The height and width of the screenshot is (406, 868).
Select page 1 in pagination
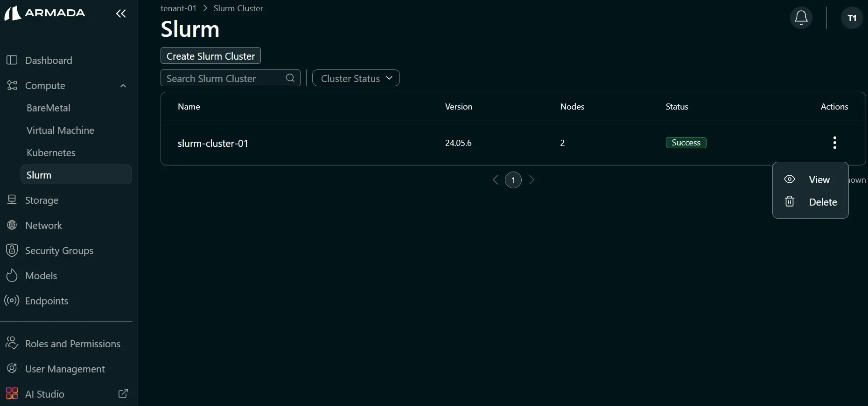pyautogui.click(x=513, y=180)
